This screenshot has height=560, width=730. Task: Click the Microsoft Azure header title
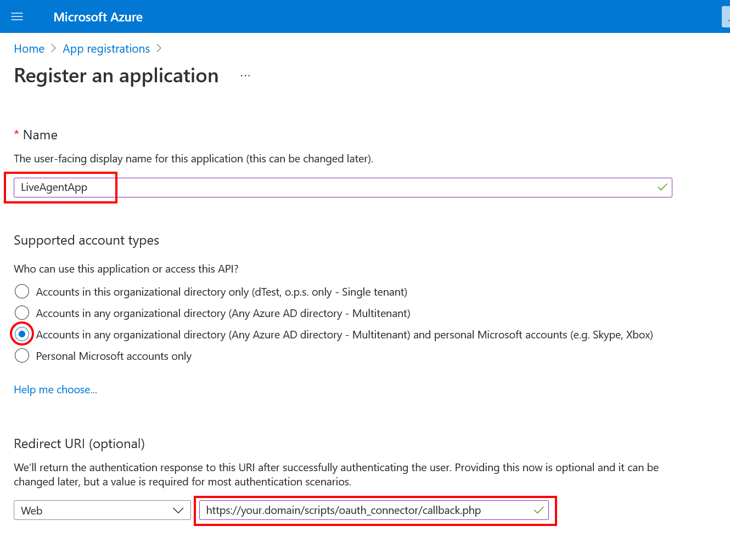98,17
